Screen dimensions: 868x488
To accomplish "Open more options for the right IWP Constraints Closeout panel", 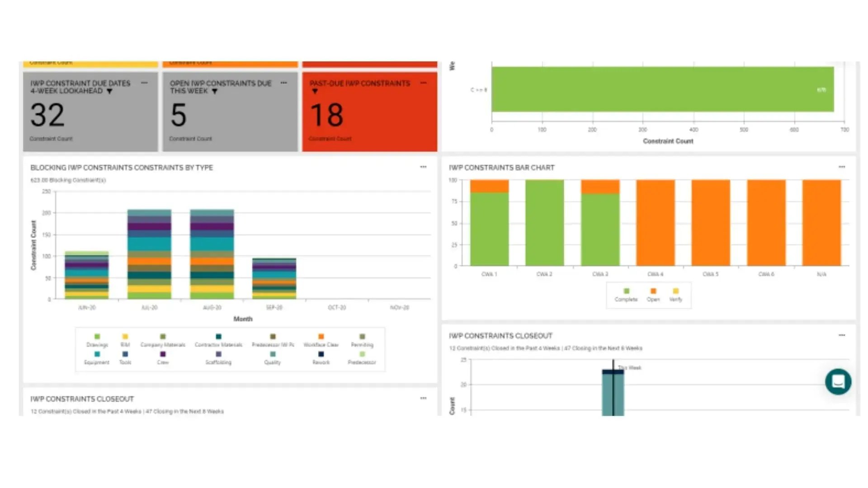I will [842, 335].
